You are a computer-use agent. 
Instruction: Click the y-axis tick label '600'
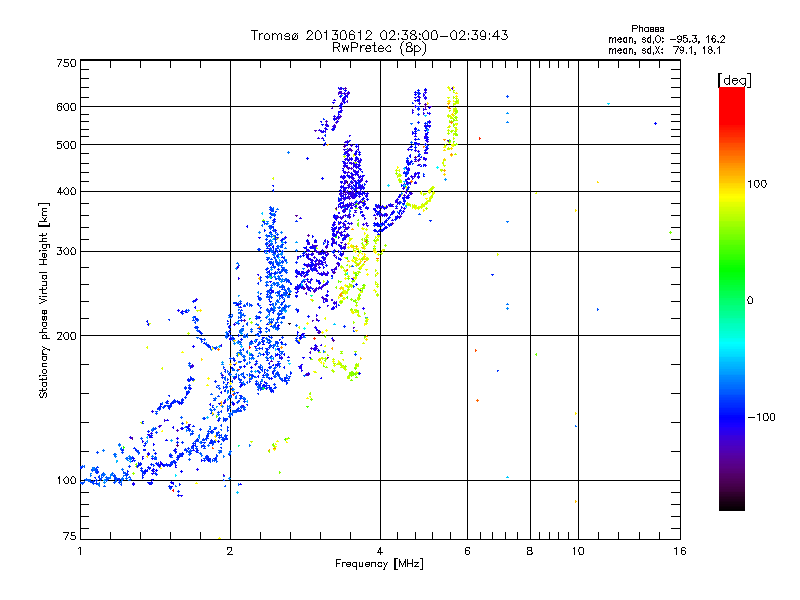[x=66, y=107]
